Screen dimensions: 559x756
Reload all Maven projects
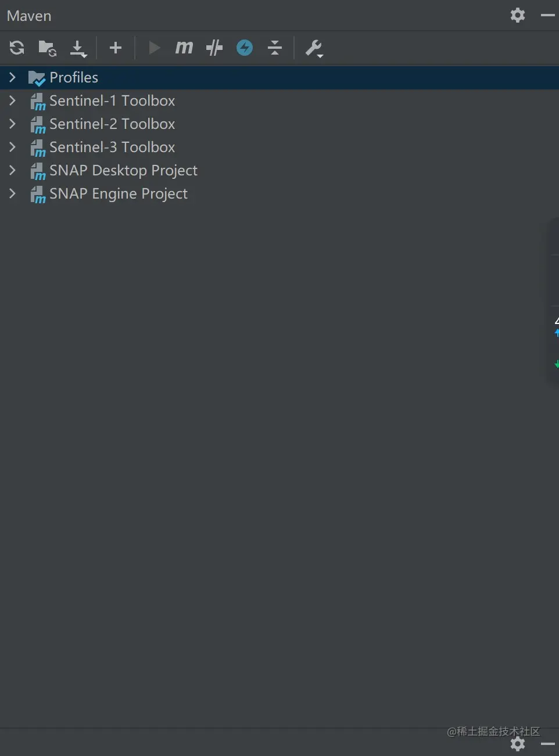click(x=17, y=48)
